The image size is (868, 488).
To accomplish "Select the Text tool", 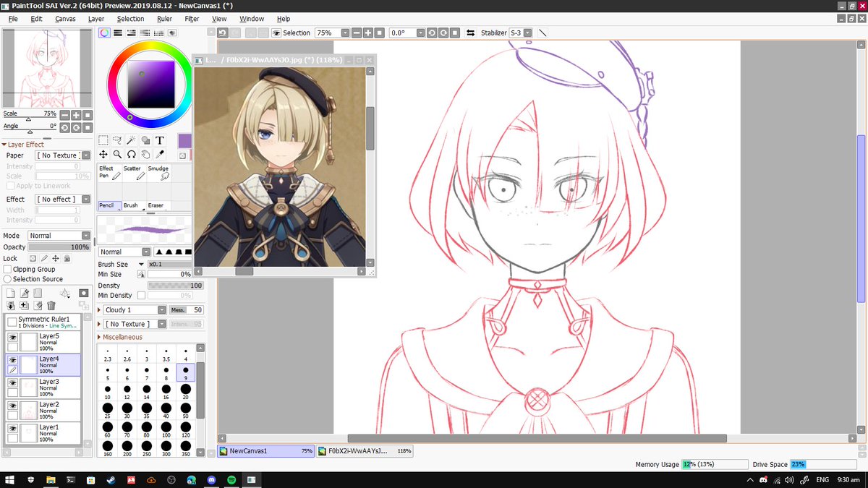I will click(x=160, y=140).
